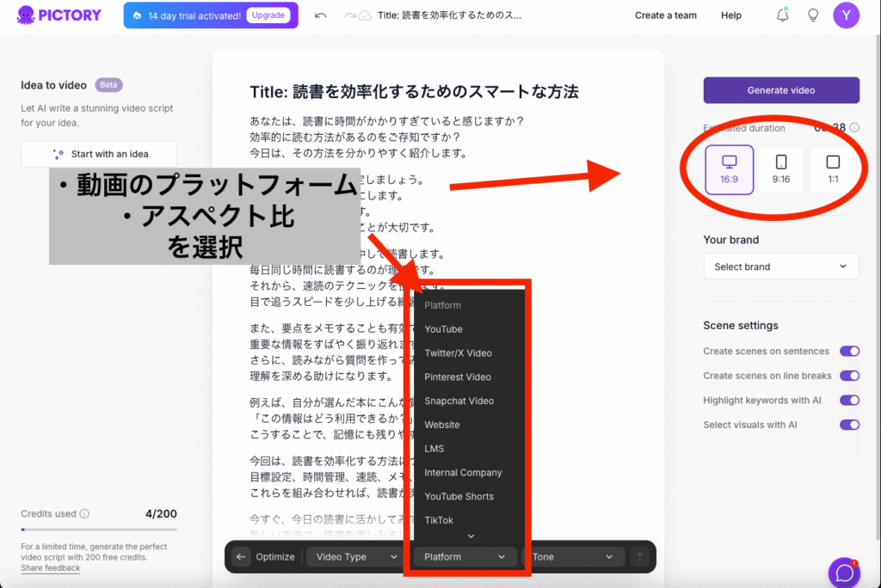Open the Select brand dropdown
The width and height of the screenshot is (881, 588).
point(781,266)
